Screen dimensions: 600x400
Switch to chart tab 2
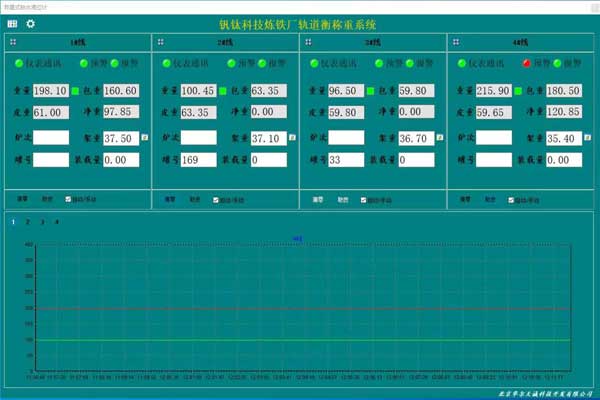click(27, 221)
